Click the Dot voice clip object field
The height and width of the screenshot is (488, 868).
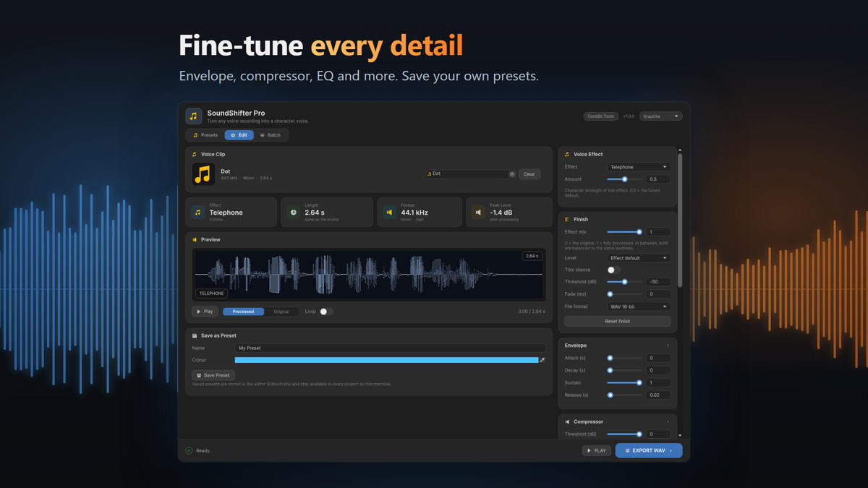point(470,174)
